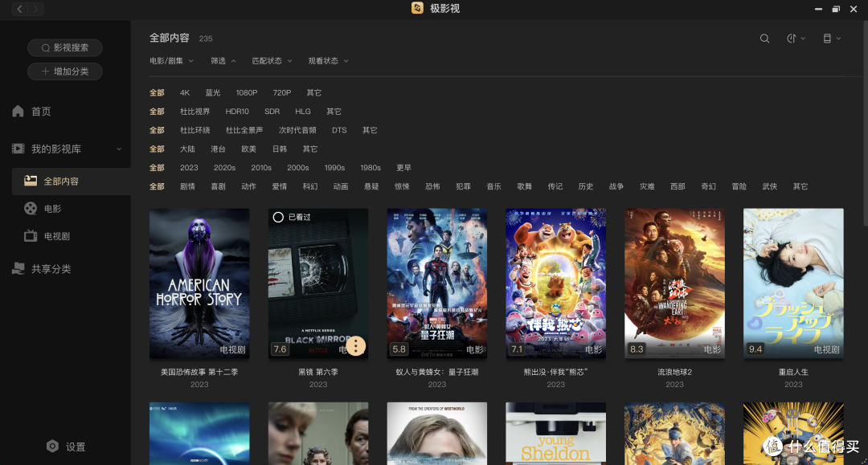This screenshot has width=868, height=465.
Task: Click the search magnifier icon in top toolbar
Action: pyautogui.click(x=764, y=39)
